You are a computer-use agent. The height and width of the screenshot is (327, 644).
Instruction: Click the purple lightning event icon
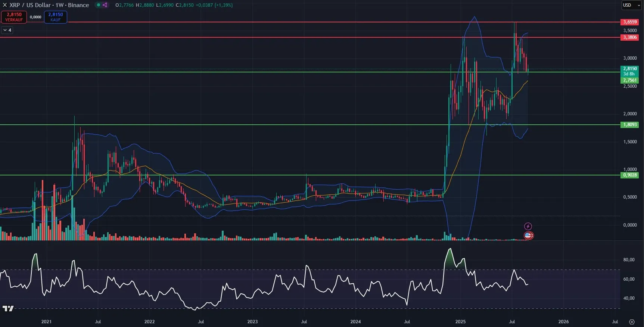pos(528,226)
